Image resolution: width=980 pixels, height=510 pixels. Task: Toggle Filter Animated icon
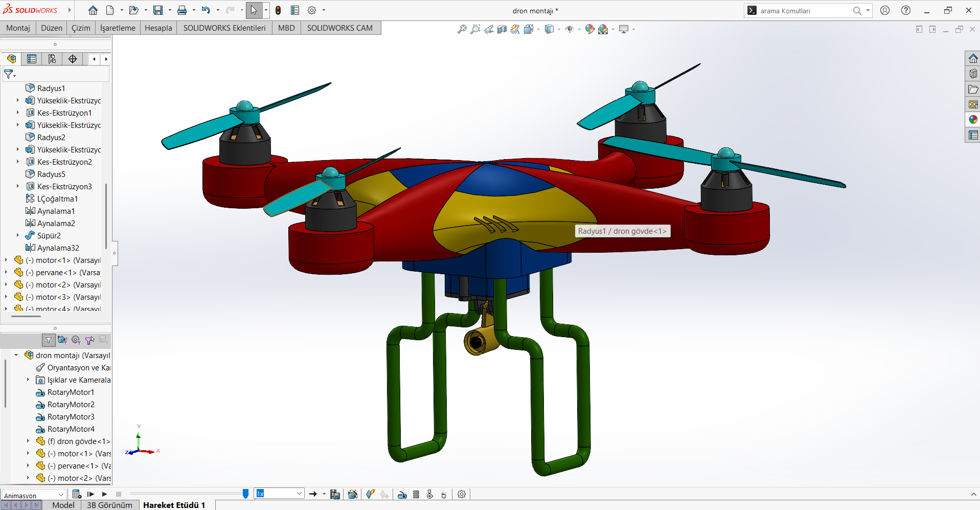62,340
